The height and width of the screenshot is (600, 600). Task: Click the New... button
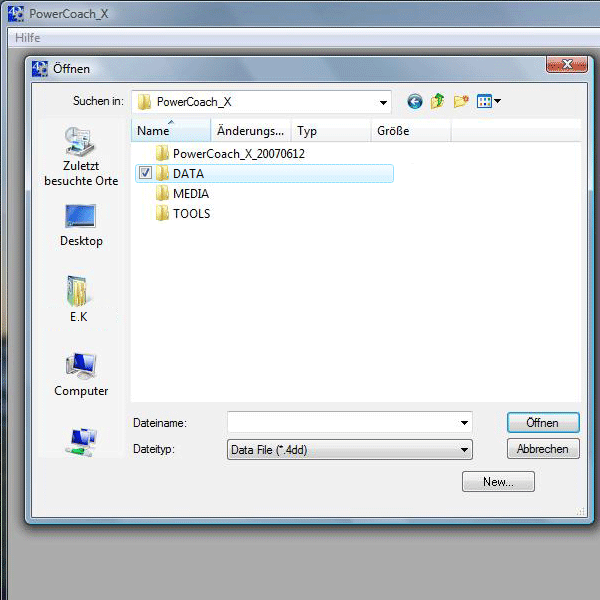click(498, 481)
